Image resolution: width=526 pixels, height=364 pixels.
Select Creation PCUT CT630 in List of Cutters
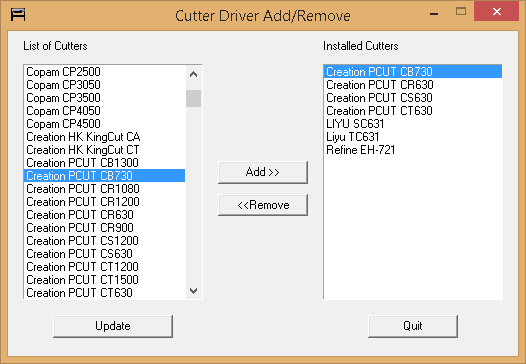pos(104,293)
